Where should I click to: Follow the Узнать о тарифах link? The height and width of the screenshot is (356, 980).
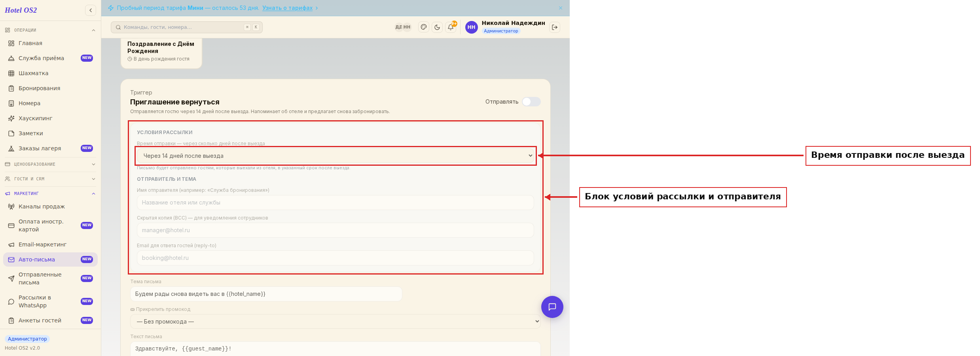[287, 8]
